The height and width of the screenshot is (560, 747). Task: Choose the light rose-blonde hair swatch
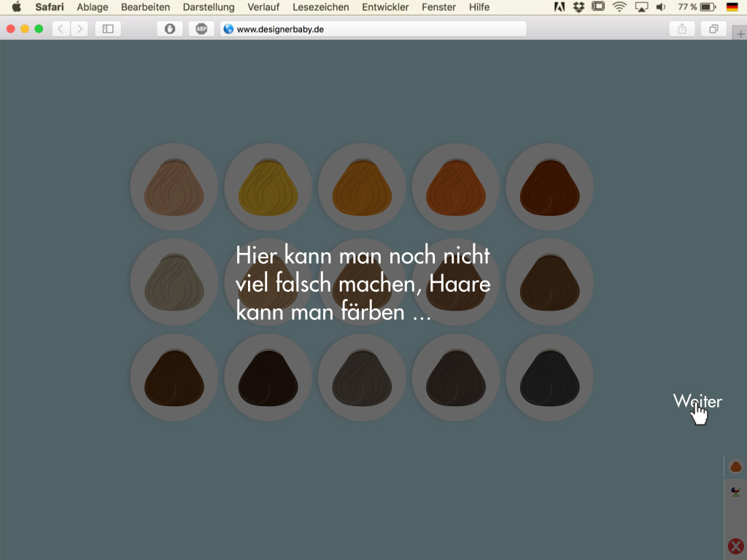coord(174,187)
